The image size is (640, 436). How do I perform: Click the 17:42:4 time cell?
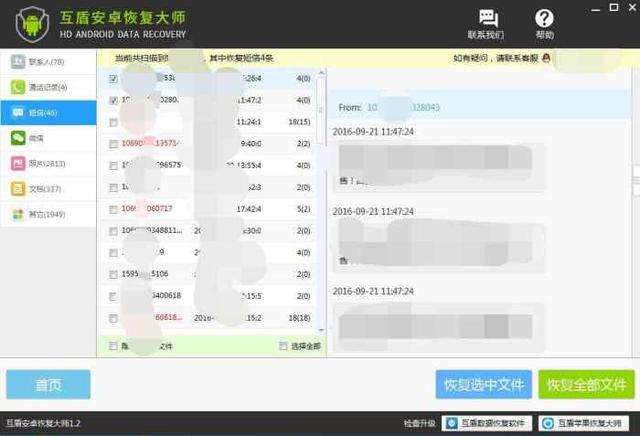click(x=249, y=209)
